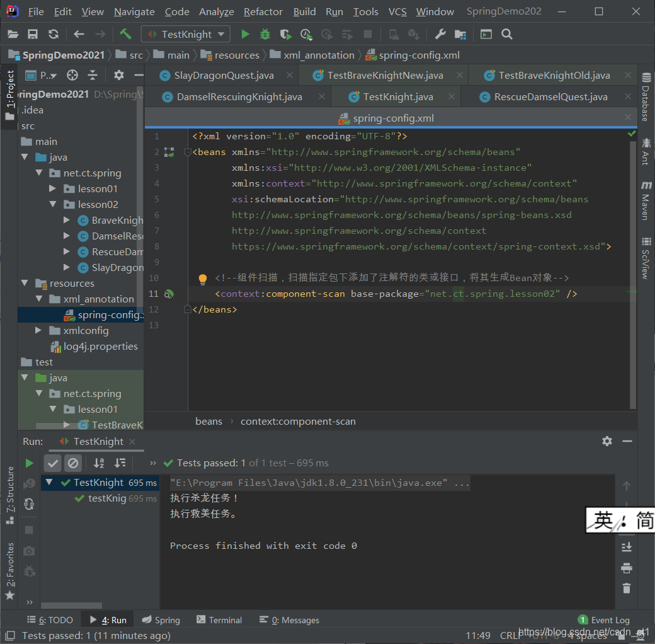
Task: Select log4j.properties file
Action: pyautogui.click(x=94, y=347)
